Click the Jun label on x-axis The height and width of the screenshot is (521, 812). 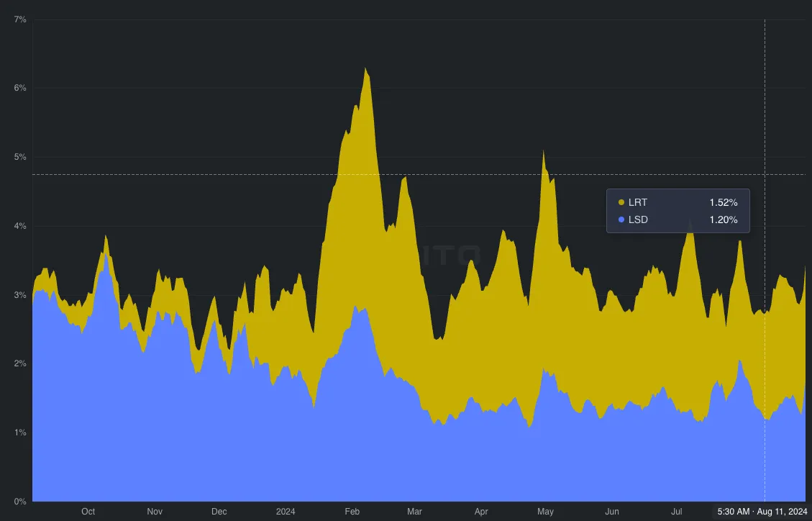612,512
